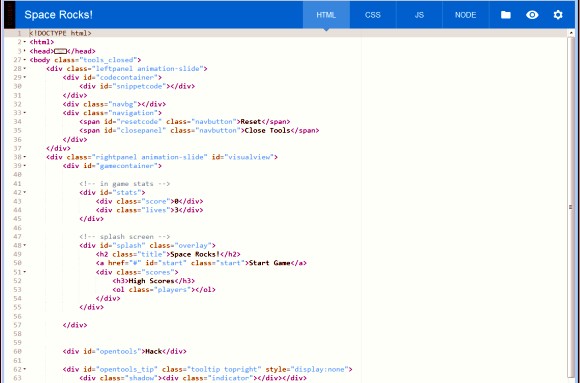Collapse the stats div fold on line 42

(x=25, y=192)
